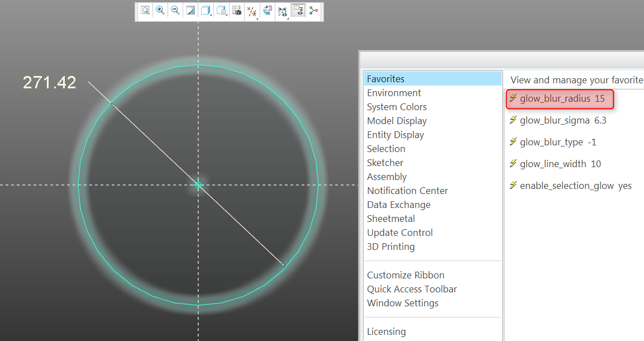The height and width of the screenshot is (341, 644).
Task: Click lightning icon beside glow_blur_radius
Action: click(513, 98)
